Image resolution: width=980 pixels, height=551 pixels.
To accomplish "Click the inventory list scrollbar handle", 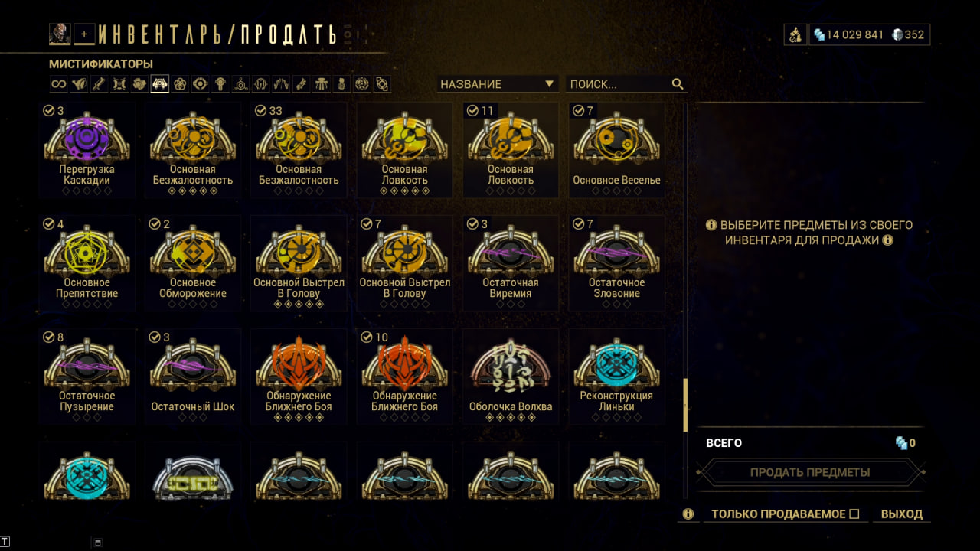I will point(685,404).
